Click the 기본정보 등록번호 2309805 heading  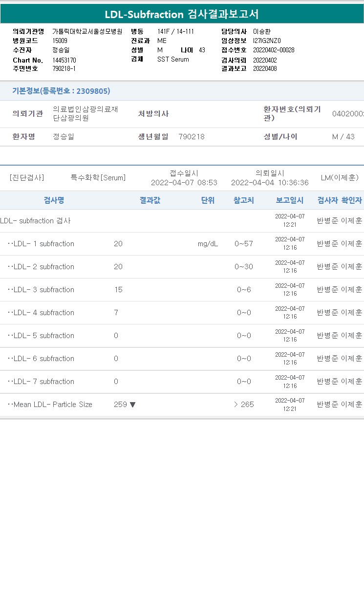click(x=61, y=91)
